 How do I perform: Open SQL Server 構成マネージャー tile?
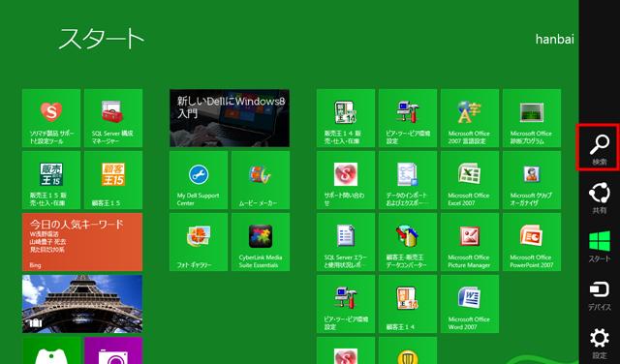point(113,118)
